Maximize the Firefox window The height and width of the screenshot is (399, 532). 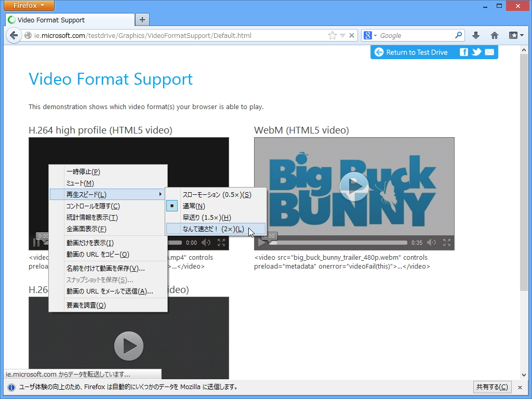499,6
